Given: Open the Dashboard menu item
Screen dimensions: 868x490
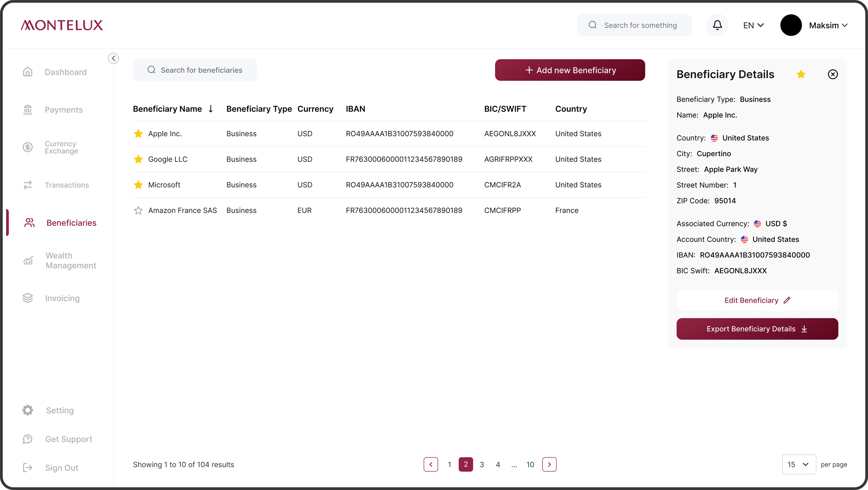Looking at the screenshot, I should pyautogui.click(x=66, y=72).
